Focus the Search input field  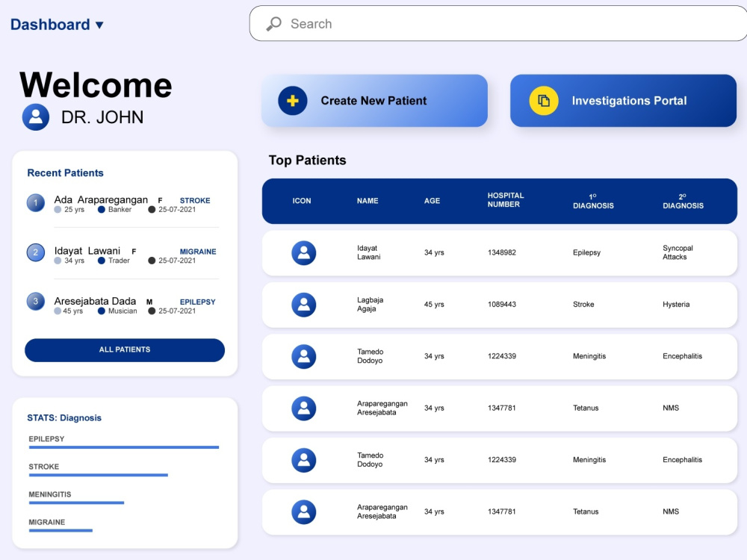click(498, 23)
